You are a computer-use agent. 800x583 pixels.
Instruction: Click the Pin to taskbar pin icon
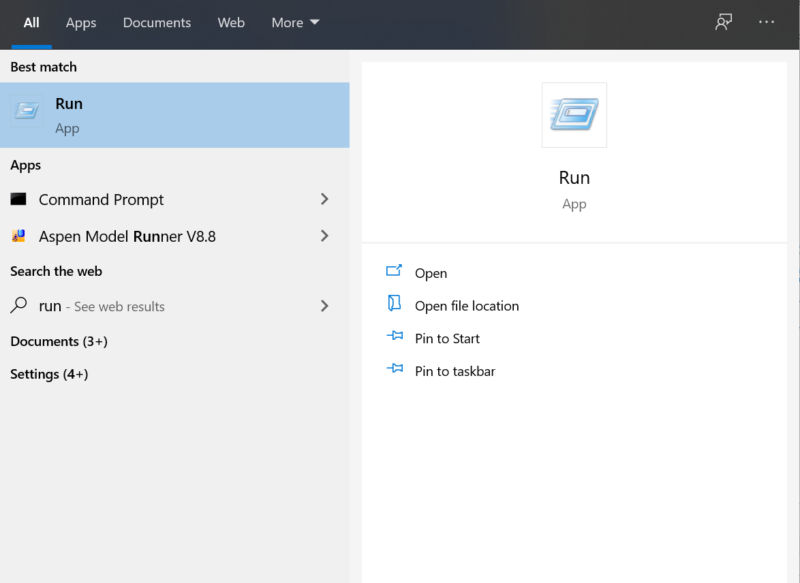click(x=394, y=371)
